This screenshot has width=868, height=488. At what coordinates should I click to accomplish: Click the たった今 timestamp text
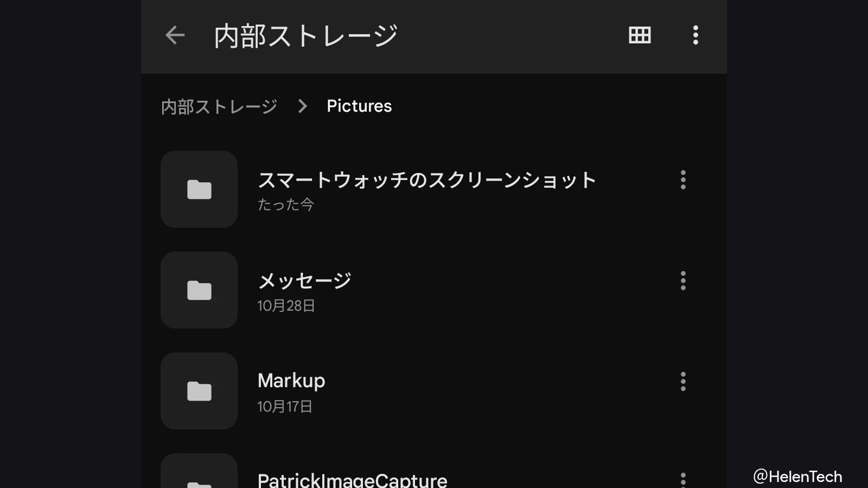(286, 204)
